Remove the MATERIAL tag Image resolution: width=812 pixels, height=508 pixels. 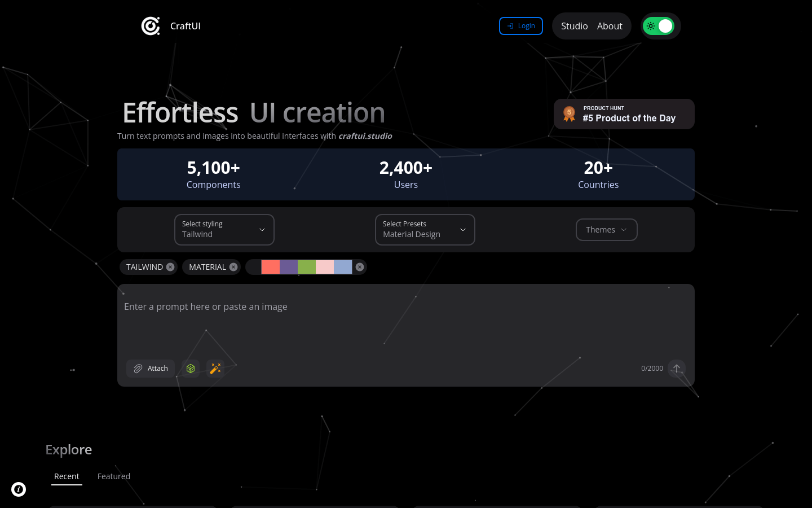click(233, 267)
